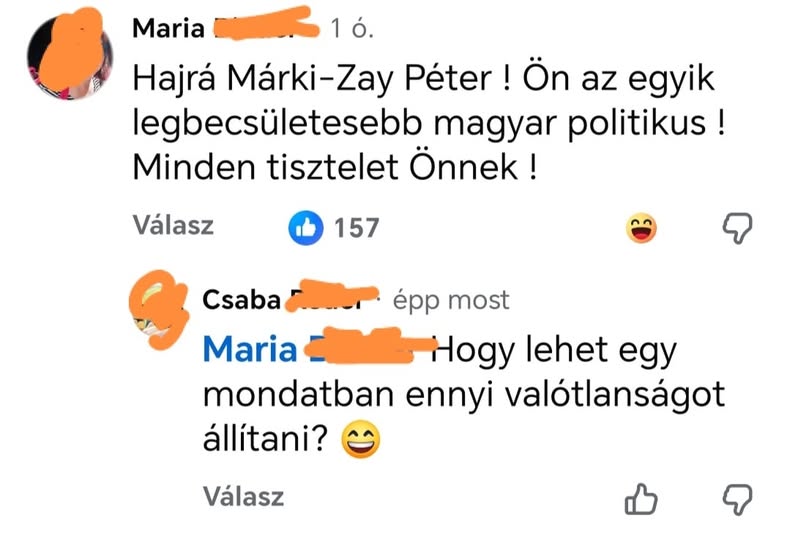Like Csaba's reply with the thumbs-up outline
This screenshot has height=540, width=790.
point(640,498)
